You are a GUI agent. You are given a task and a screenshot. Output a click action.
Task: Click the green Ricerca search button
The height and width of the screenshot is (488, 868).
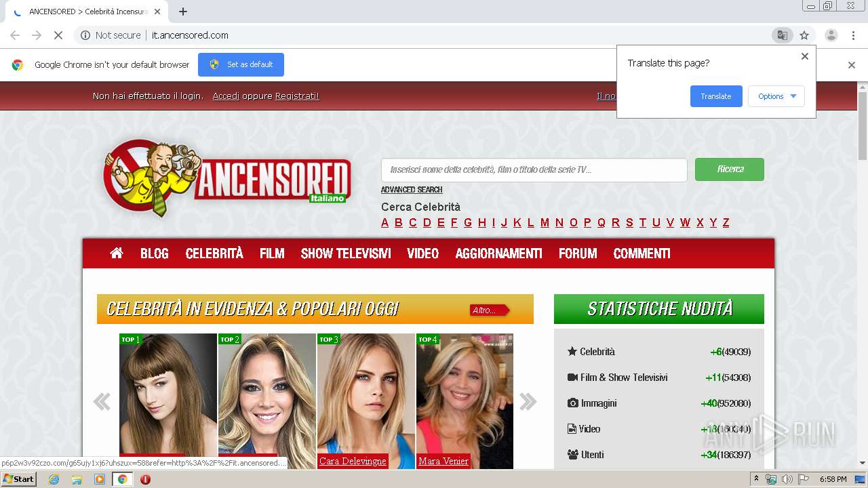pyautogui.click(x=730, y=169)
